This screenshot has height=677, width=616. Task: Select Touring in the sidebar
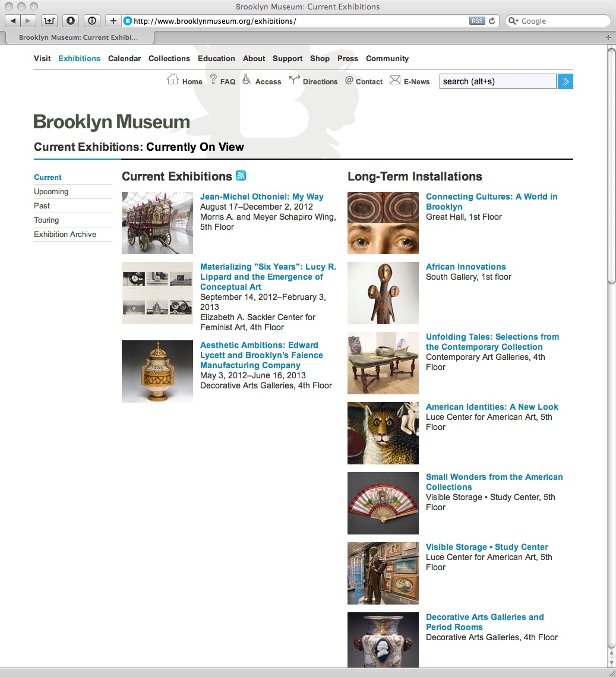pyautogui.click(x=46, y=220)
